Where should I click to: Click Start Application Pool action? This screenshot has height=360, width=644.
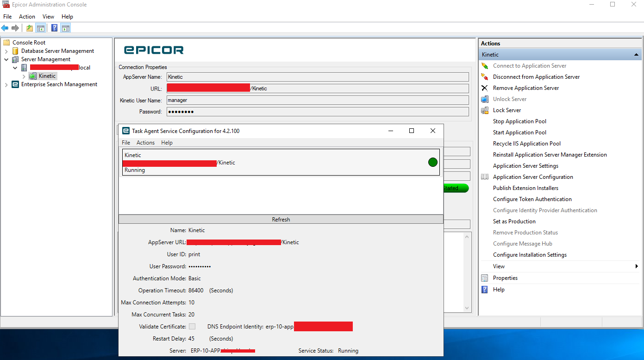pos(519,133)
